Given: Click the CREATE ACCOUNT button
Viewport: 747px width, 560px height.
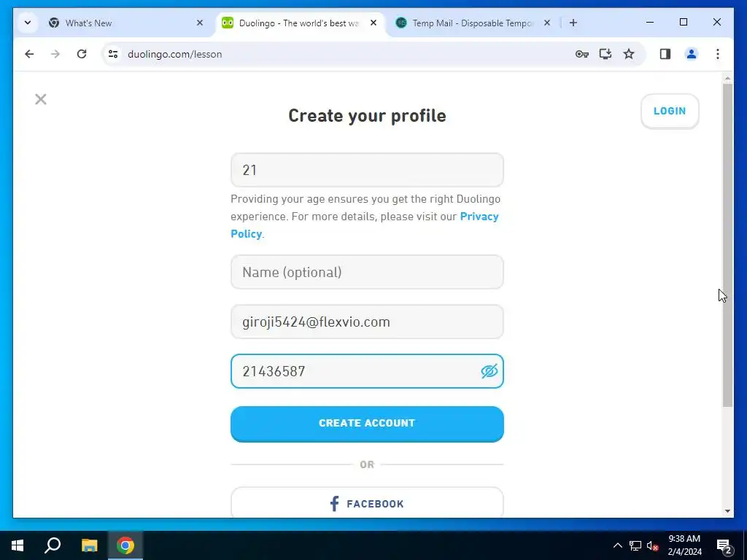Looking at the screenshot, I should pyautogui.click(x=367, y=424).
